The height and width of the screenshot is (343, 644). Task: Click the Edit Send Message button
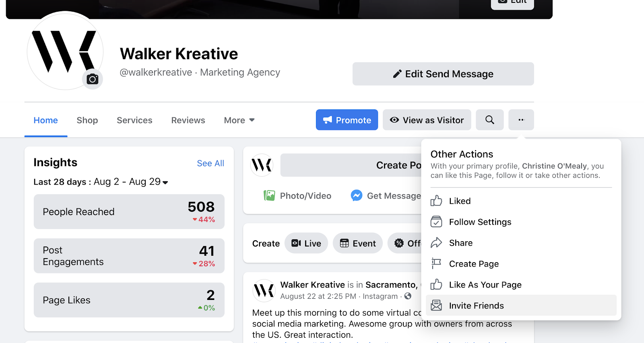(x=443, y=74)
